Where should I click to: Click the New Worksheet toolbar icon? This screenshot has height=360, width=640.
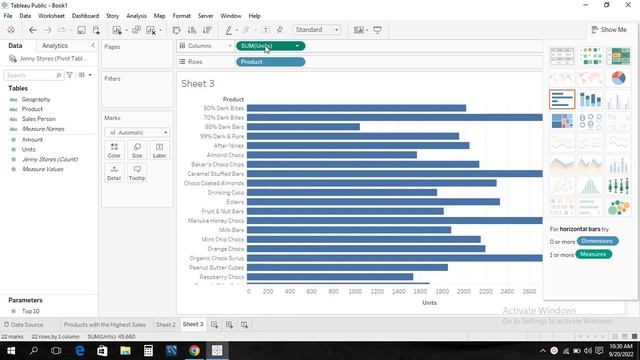click(117, 30)
